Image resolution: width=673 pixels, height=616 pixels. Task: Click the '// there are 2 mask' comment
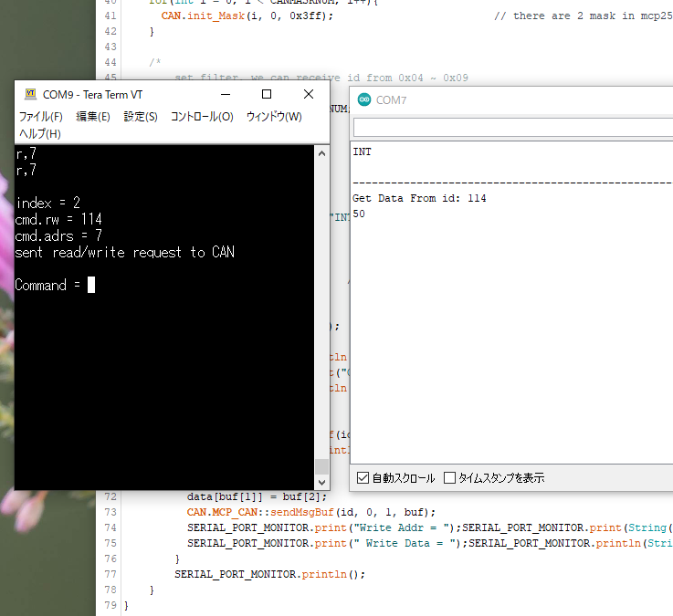584,16
